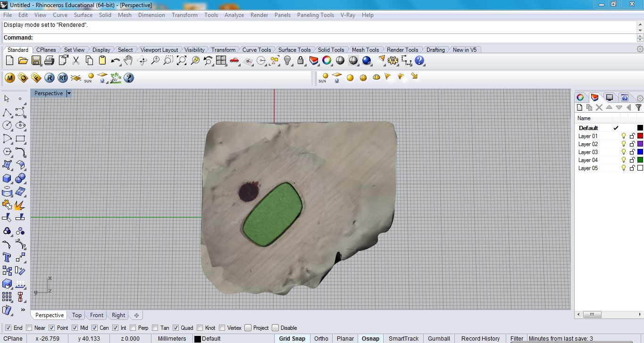
Task: Switch to the Mesh Tools toolbar tab
Action: 365,50
